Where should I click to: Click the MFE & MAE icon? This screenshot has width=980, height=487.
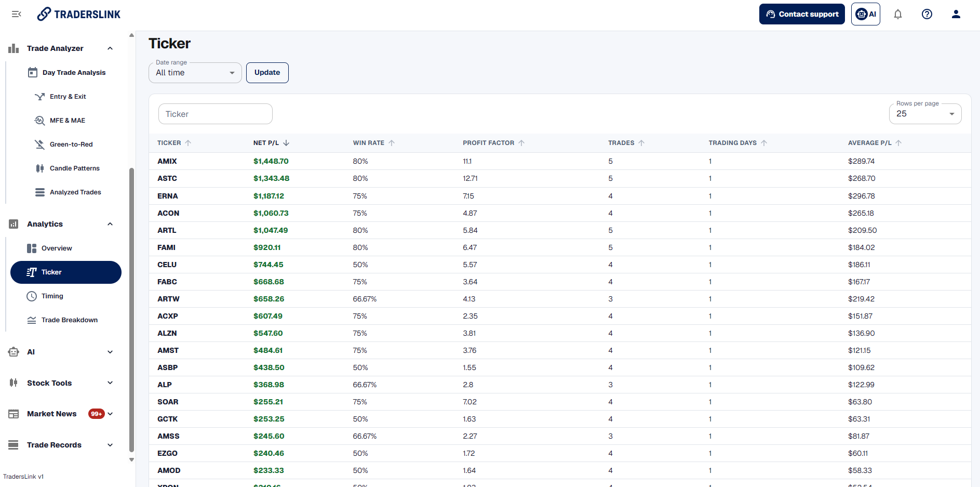coord(39,121)
